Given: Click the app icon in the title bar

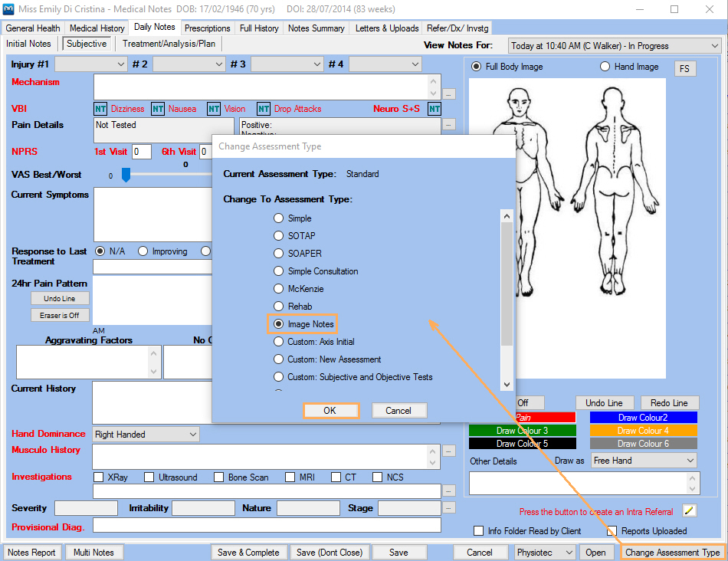Looking at the screenshot, I should pos(8,9).
